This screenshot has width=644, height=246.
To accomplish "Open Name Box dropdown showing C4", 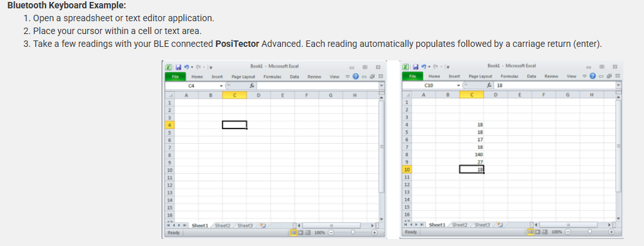I will [x=221, y=85].
